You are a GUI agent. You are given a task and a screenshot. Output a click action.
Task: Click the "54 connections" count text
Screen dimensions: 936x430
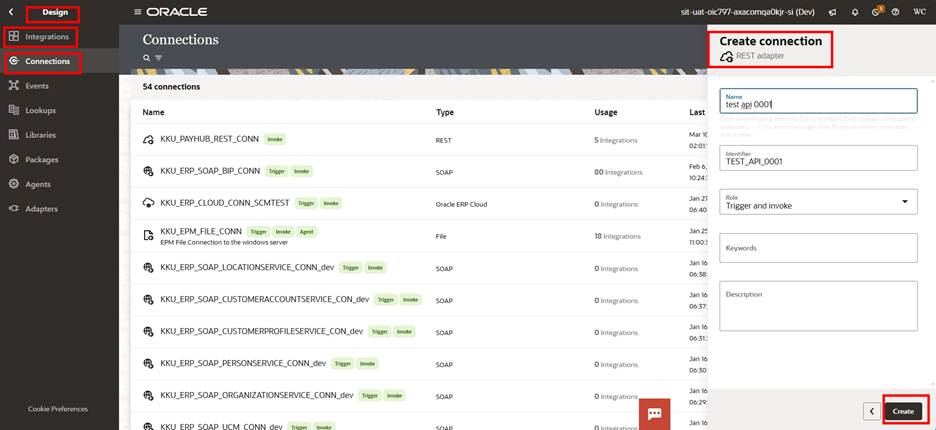[171, 87]
